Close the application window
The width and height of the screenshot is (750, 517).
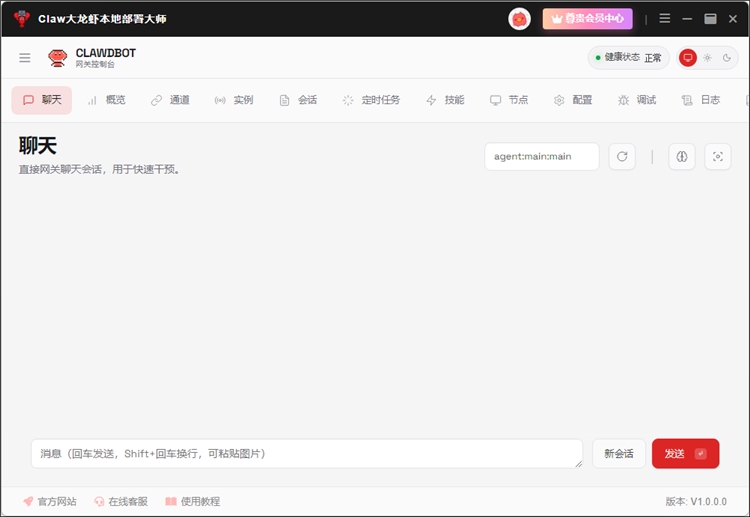pos(733,19)
